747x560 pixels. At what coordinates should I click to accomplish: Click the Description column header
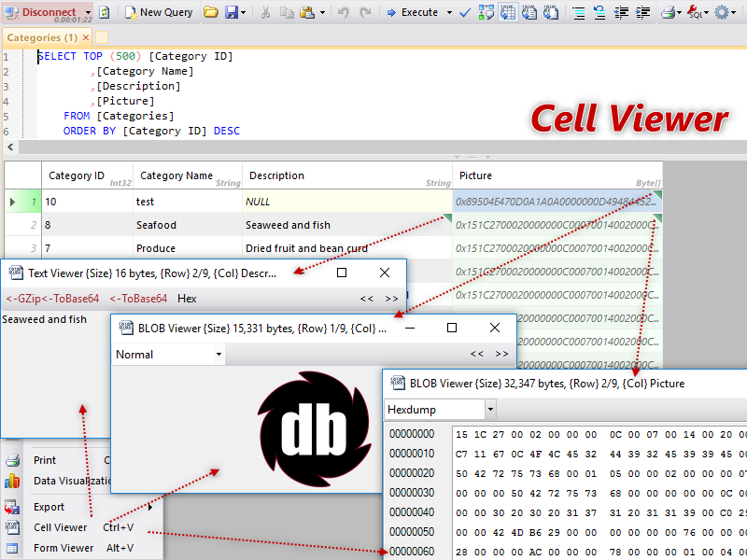347,175
